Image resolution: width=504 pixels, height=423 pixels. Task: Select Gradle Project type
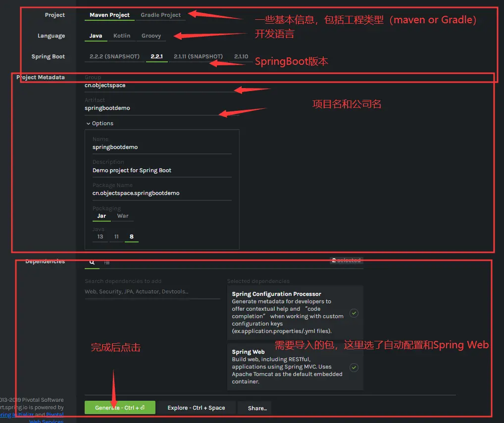coord(160,15)
